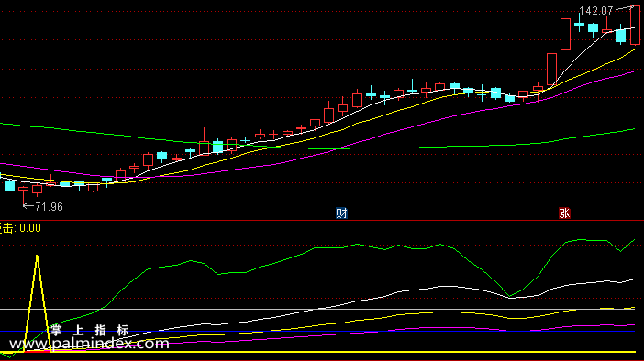This screenshot has height=361, width=644.
Task: Click the white horizontal reference line in indicator panel
Action: click(x=318, y=310)
